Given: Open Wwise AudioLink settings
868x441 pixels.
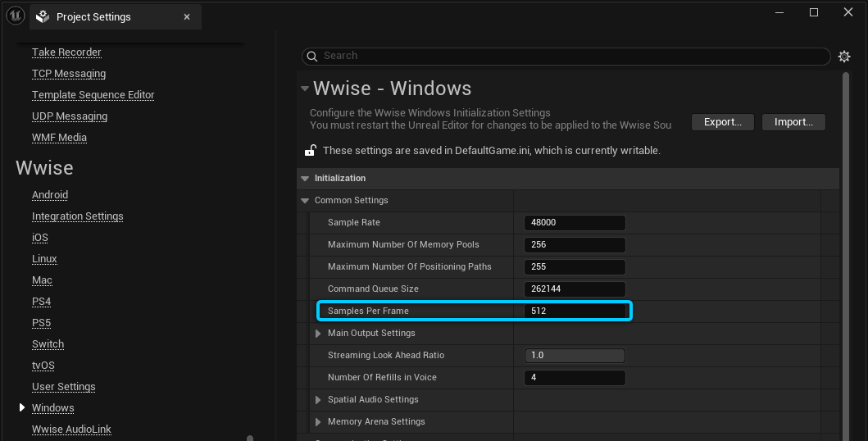Looking at the screenshot, I should click(x=71, y=430).
